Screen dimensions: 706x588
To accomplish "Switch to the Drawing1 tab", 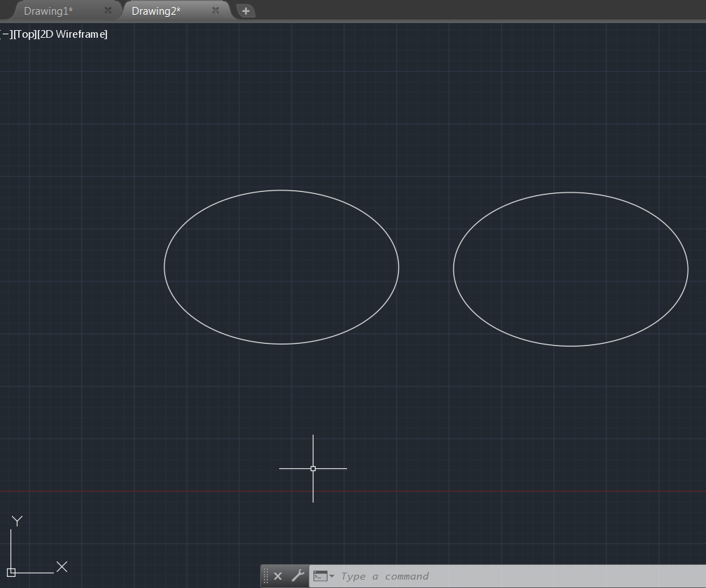I will pos(49,10).
